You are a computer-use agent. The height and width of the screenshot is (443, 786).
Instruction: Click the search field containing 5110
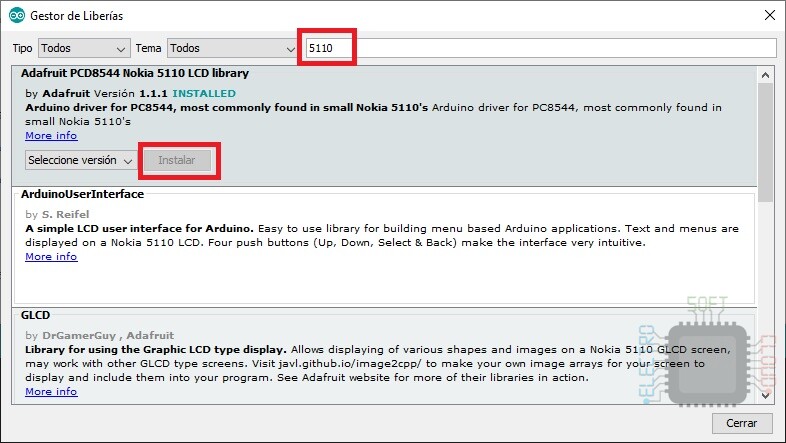tap(540, 48)
